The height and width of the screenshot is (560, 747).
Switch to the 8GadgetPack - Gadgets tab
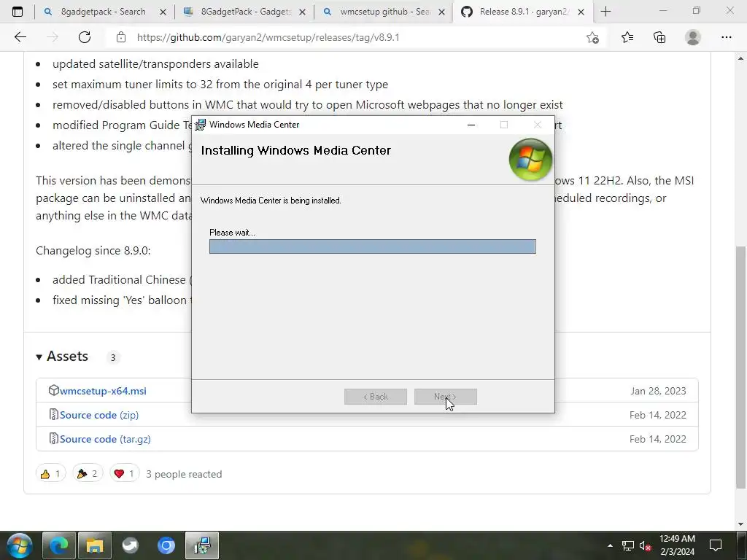tap(244, 12)
